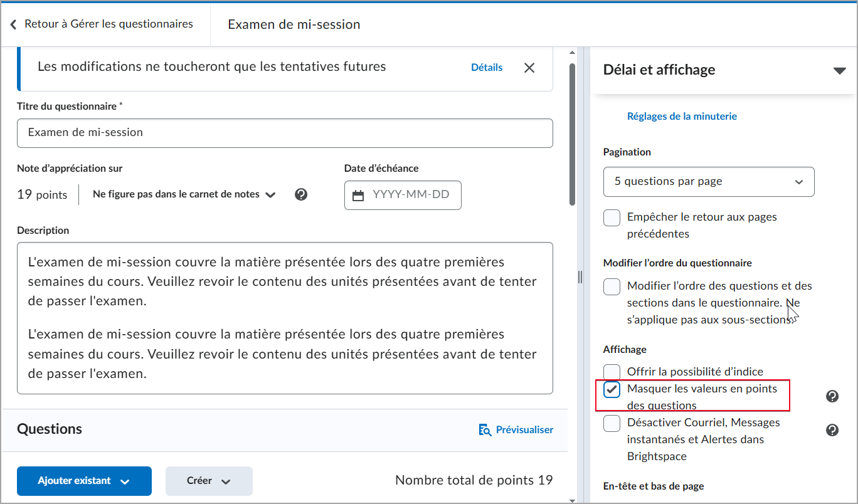Viewport: 858px width, 504px height.
Task: Click into the Description text area
Action: click(285, 318)
